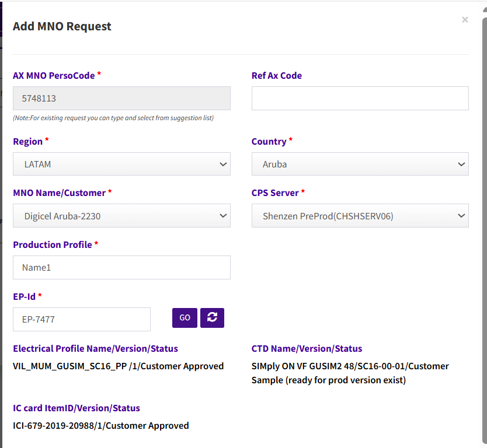
Task: Click the Production Profile field containing Name1
Action: tap(121, 267)
